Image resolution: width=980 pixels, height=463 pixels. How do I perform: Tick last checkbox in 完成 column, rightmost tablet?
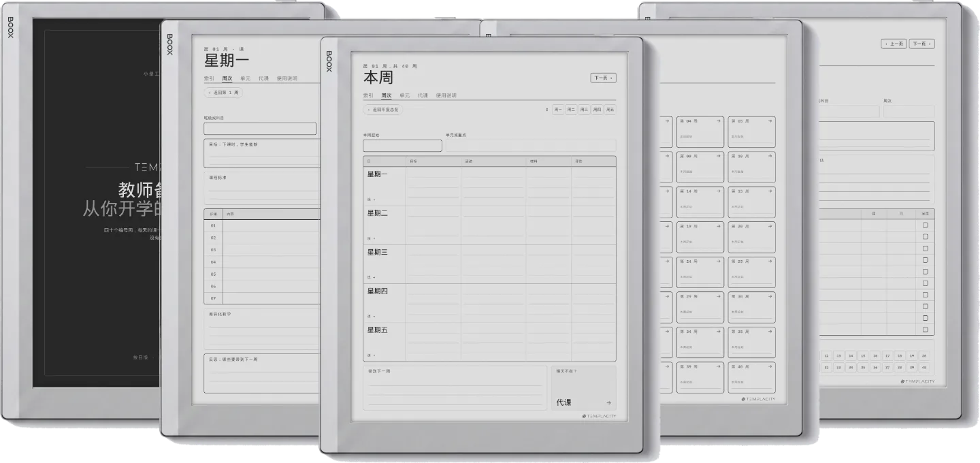click(x=925, y=330)
